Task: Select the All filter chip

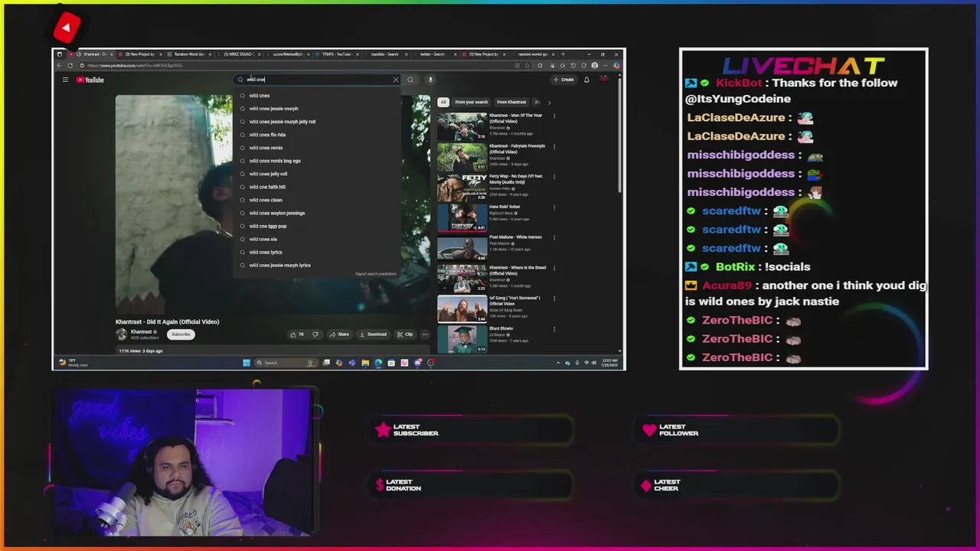Action: [x=443, y=102]
